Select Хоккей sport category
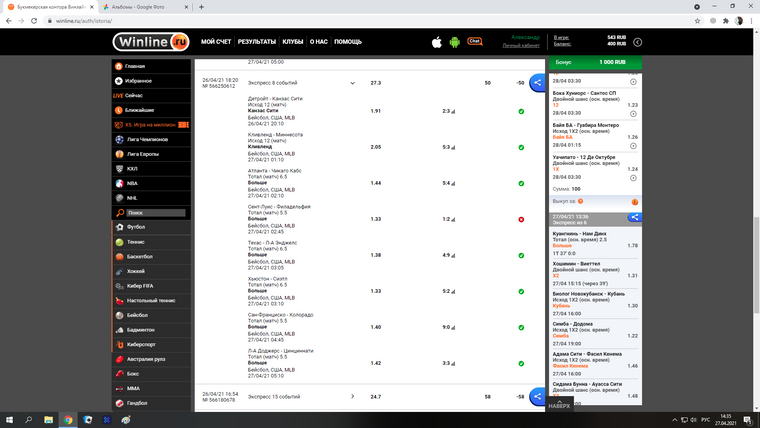 (151, 271)
